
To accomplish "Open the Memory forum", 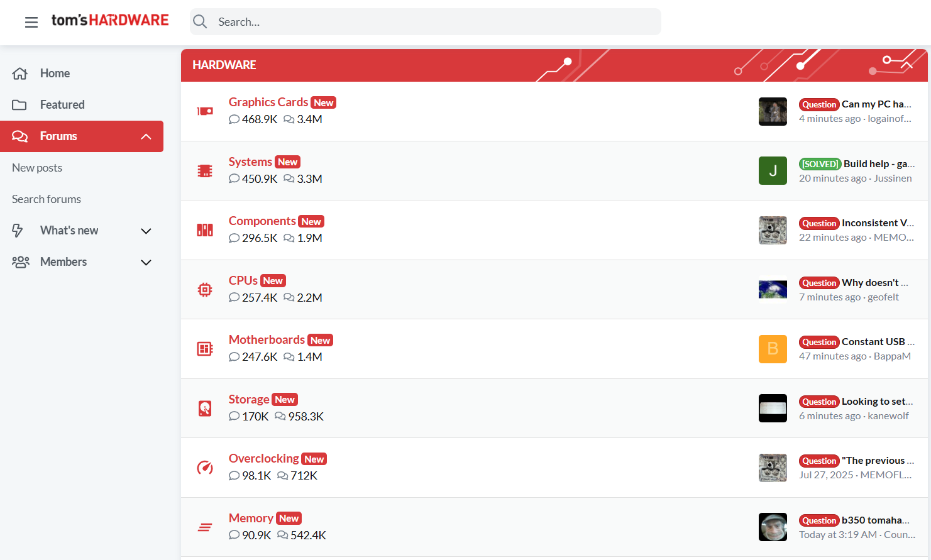I will 251,518.
